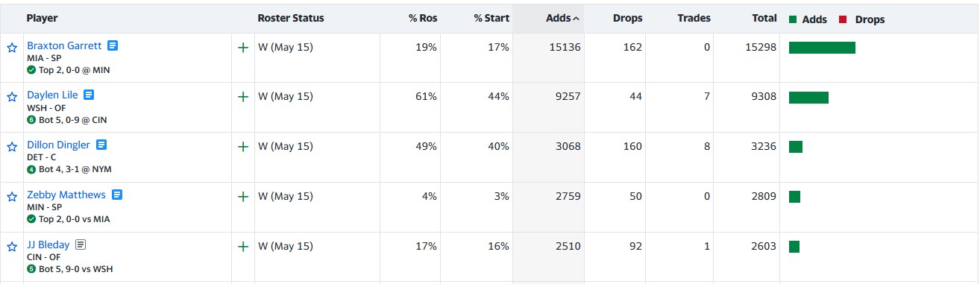Add Zebby Matthews using plus icon

(x=242, y=197)
